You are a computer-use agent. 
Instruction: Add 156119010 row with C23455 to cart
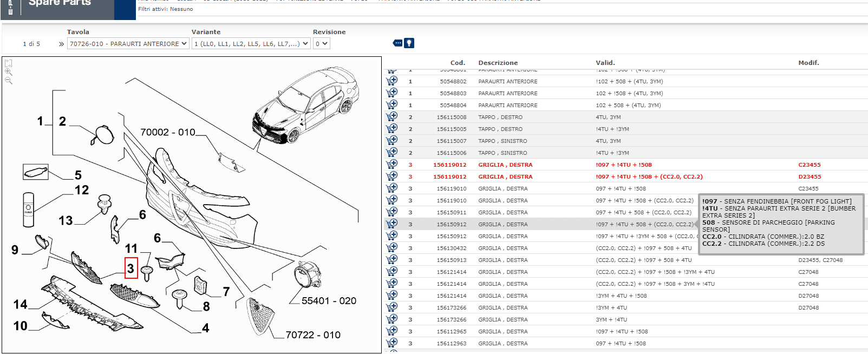click(391, 188)
